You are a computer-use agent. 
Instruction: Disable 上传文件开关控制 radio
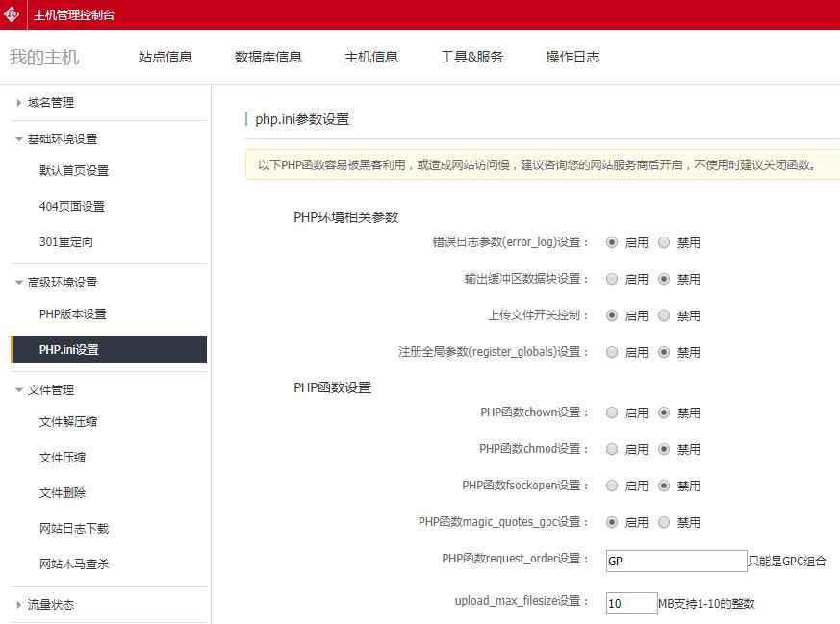(664, 315)
